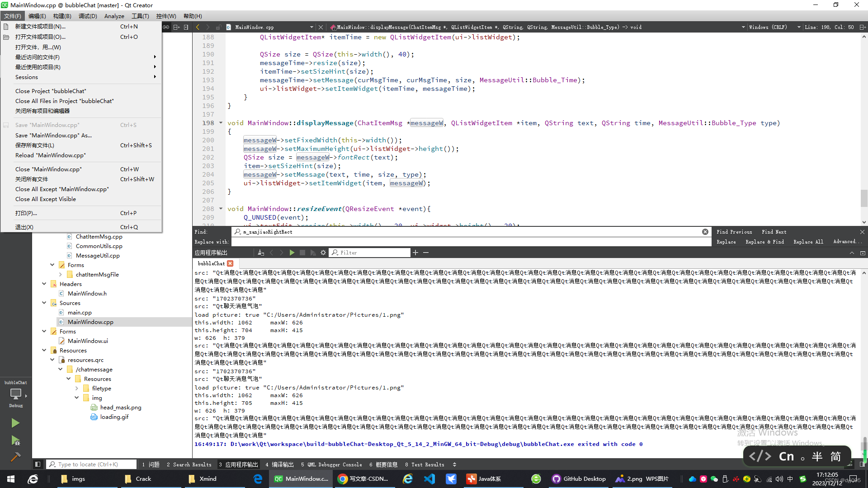Toggle the left sidebar visibility icon

click(38, 464)
